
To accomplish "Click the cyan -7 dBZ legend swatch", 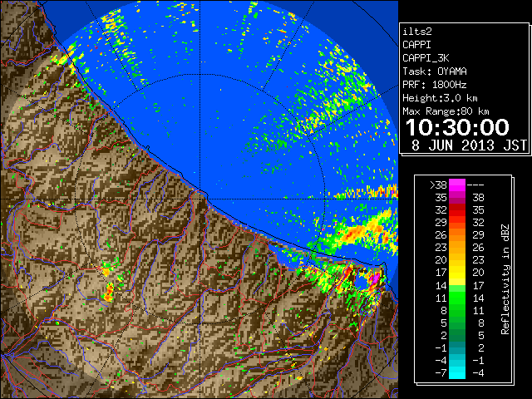I will [457, 372].
